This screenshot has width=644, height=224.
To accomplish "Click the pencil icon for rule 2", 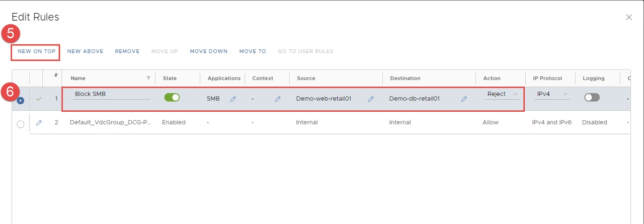I will [x=39, y=122].
